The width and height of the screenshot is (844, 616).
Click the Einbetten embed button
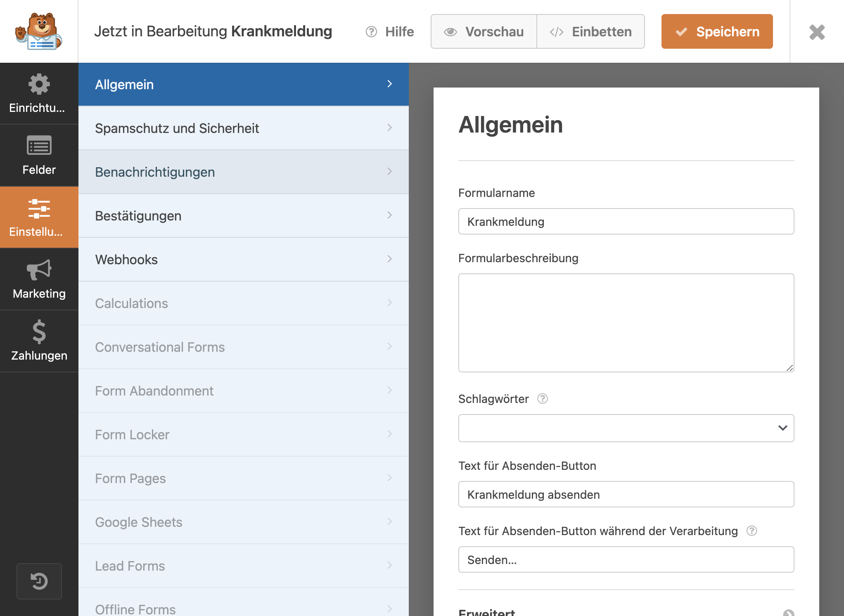tap(591, 31)
